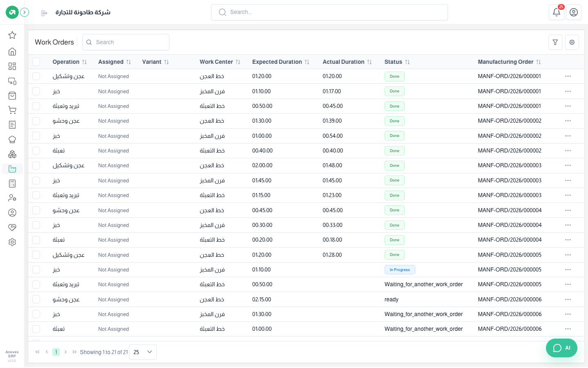Open the settings gear sidebar icon
Viewport: 588px width, 368px height.
12,242
